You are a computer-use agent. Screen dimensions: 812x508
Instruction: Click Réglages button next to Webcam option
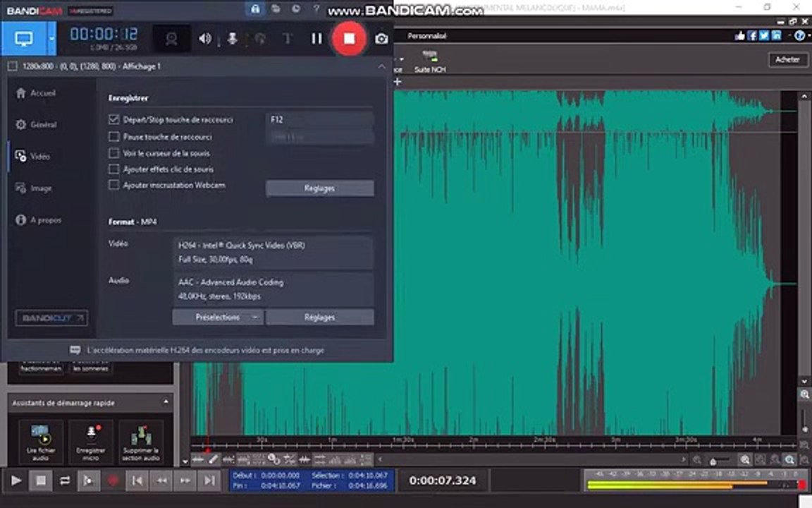319,188
